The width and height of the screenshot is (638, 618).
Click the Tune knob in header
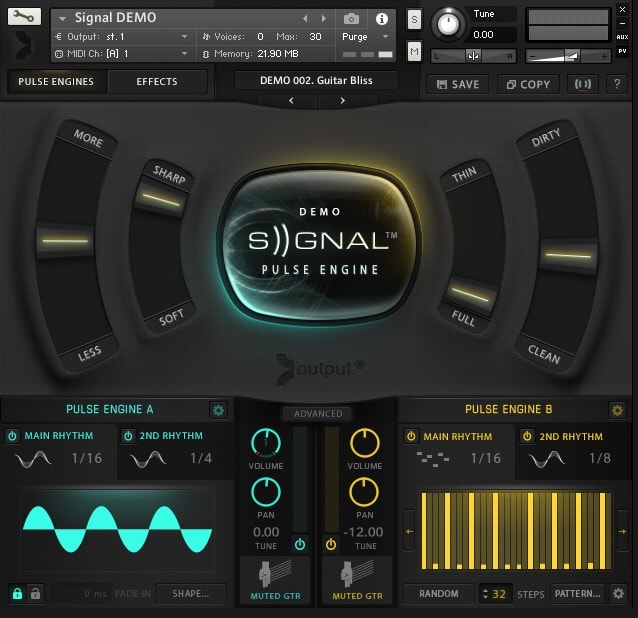[x=448, y=24]
